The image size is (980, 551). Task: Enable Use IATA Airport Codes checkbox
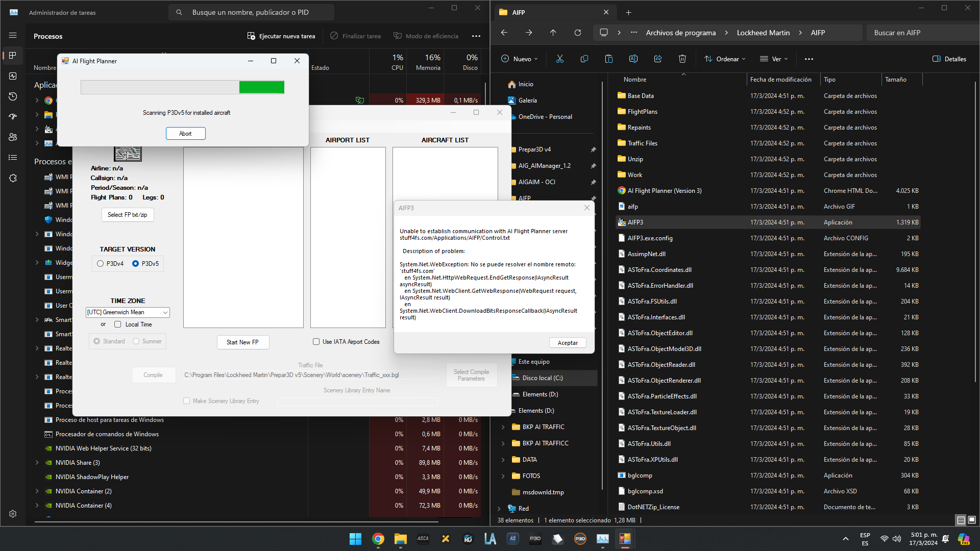pos(316,342)
